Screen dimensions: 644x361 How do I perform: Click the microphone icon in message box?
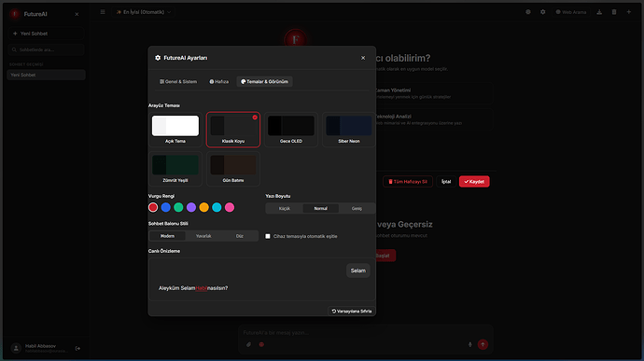469,344
